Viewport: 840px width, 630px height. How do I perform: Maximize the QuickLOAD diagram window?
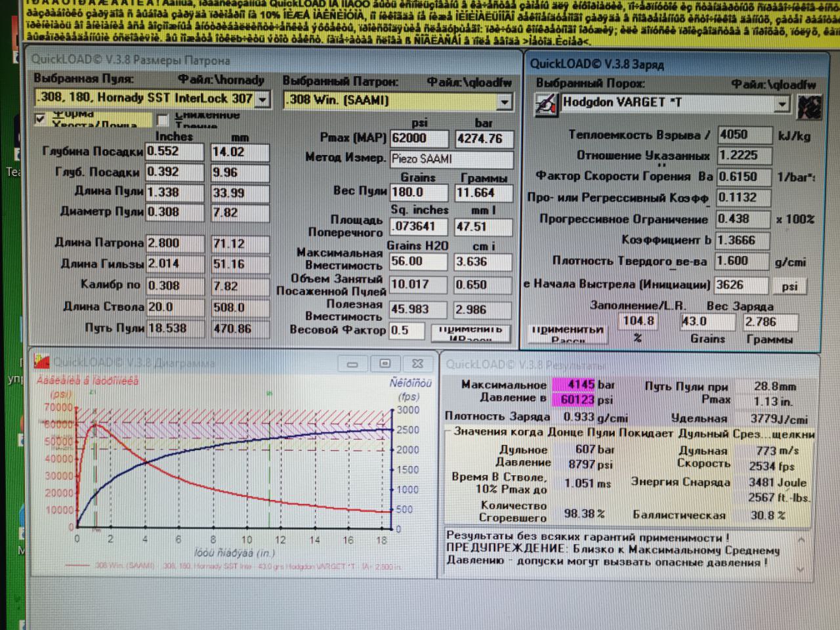(x=385, y=364)
